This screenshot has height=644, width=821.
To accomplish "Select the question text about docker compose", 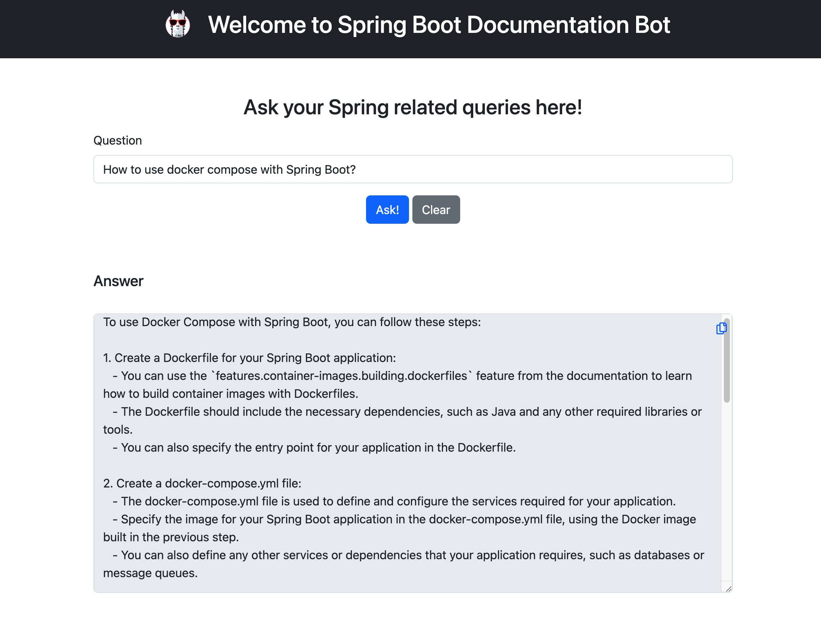I will 229,169.
